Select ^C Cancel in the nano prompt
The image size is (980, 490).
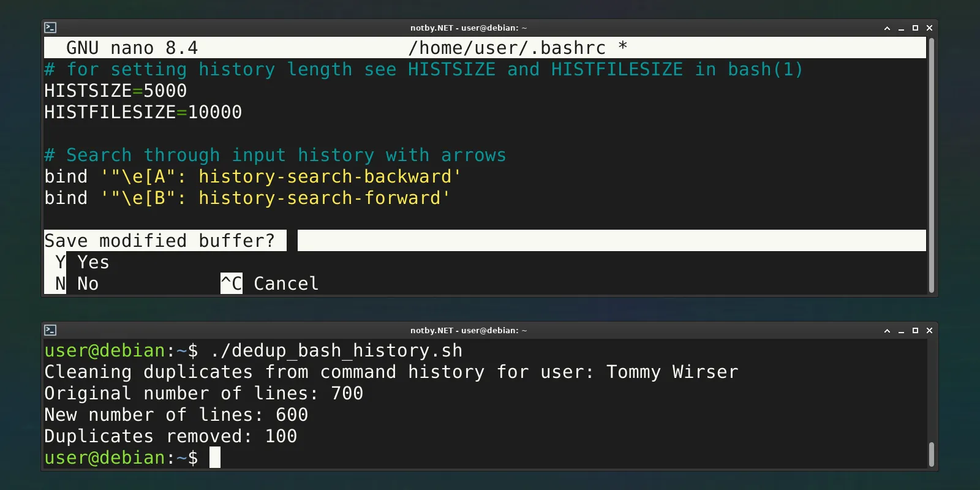[269, 284]
